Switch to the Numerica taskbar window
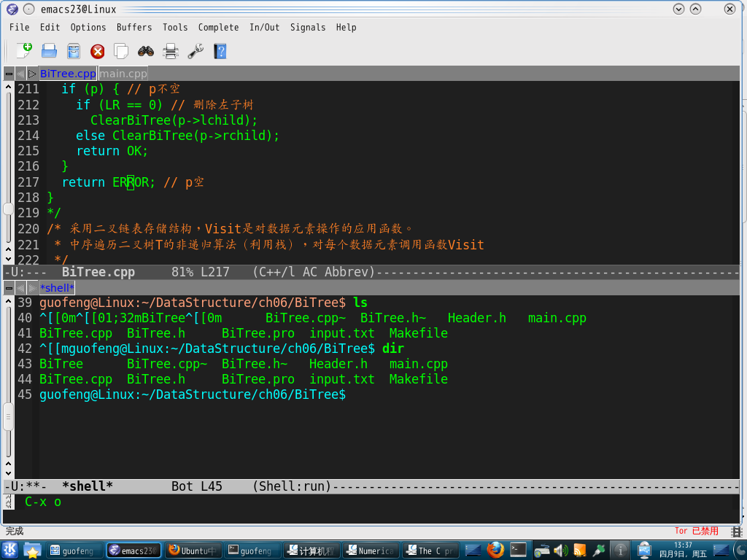This screenshot has height=560, width=747. pos(371,551)
